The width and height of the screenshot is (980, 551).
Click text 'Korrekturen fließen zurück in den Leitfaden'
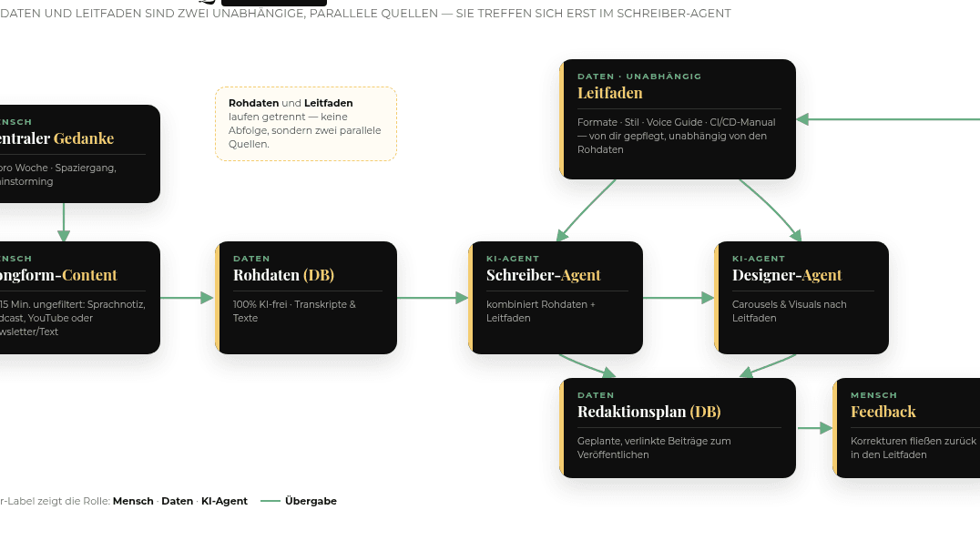(914, 448)
